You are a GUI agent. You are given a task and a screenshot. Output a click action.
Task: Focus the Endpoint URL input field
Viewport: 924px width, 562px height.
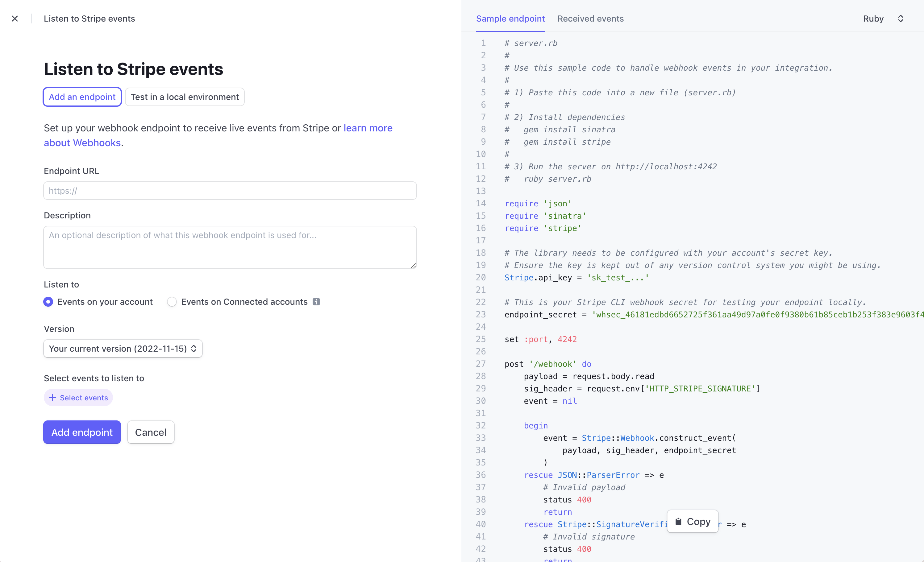click(230, 191)
